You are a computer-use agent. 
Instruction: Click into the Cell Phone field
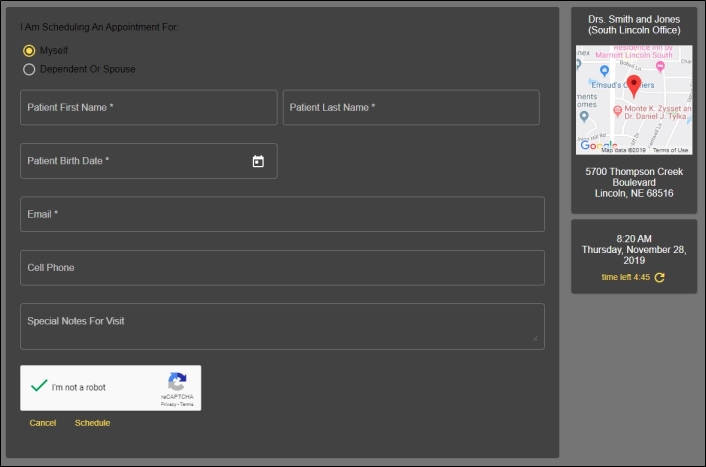282,268
